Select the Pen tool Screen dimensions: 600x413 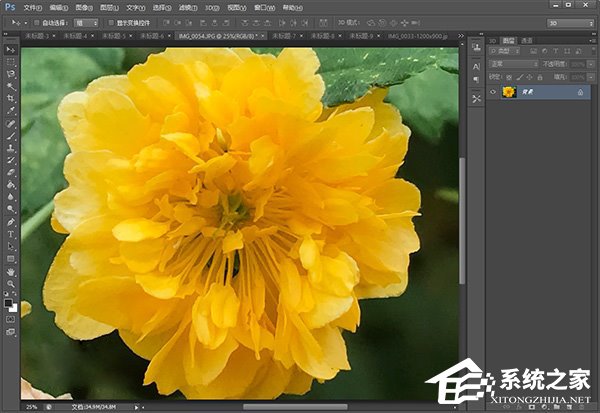point(11,221)
